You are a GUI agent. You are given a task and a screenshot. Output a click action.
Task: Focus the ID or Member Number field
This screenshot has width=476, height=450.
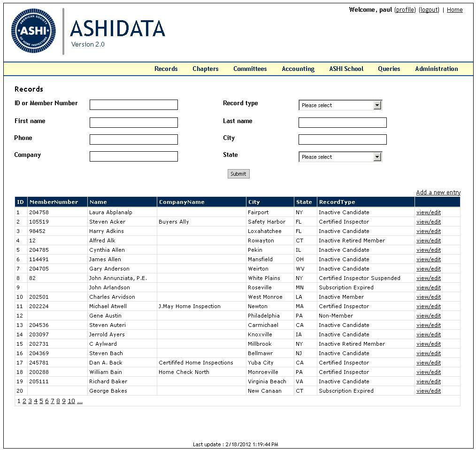pyautogui.click(x=134, y=105)
